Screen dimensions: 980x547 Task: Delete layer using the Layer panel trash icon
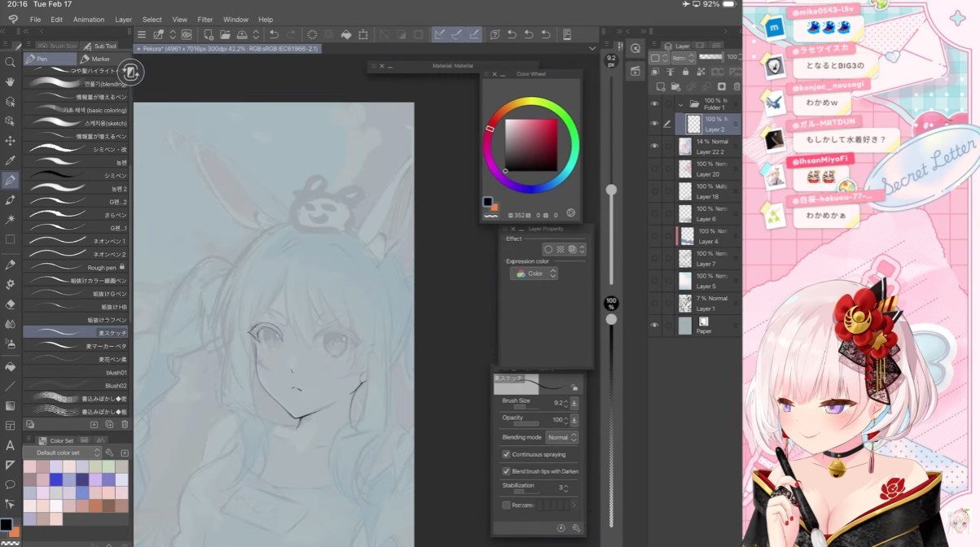coord(736,86)
